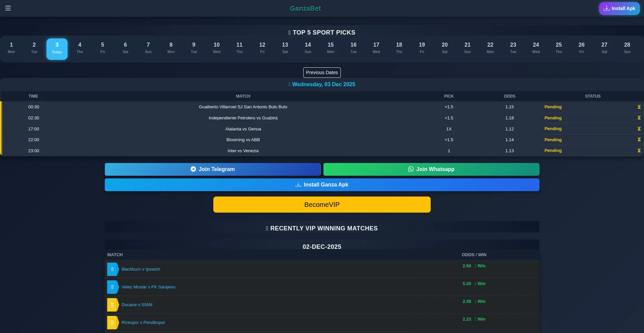
Task: Click the blue CS badge beside Velez Mostar
Action: click(x=112, y=287)
